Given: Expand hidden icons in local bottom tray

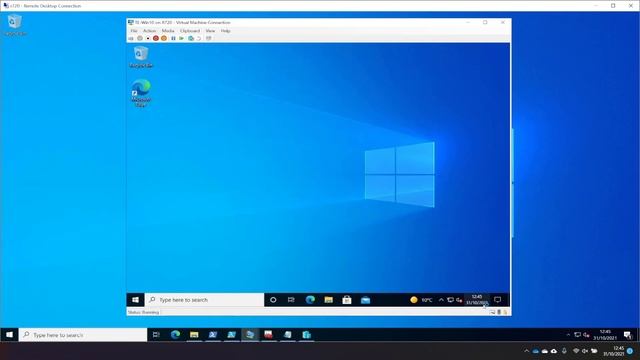Looking at the screenshot, I should click(527, 351).
